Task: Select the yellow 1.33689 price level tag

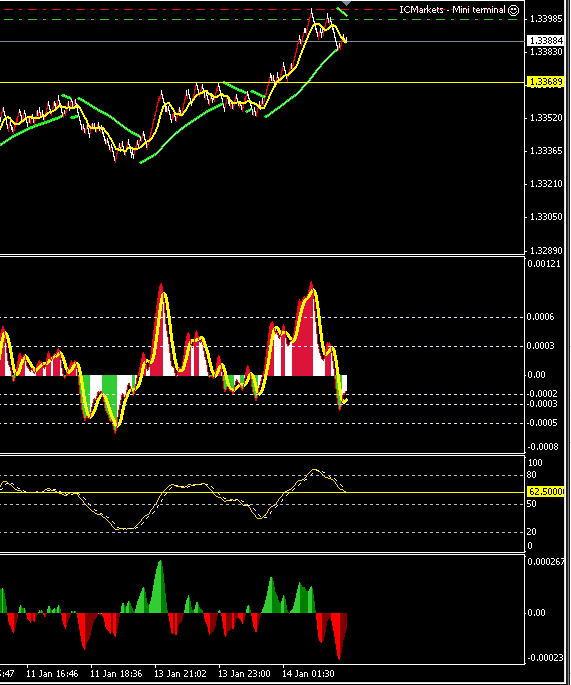Action: click(x=546, y=82)
